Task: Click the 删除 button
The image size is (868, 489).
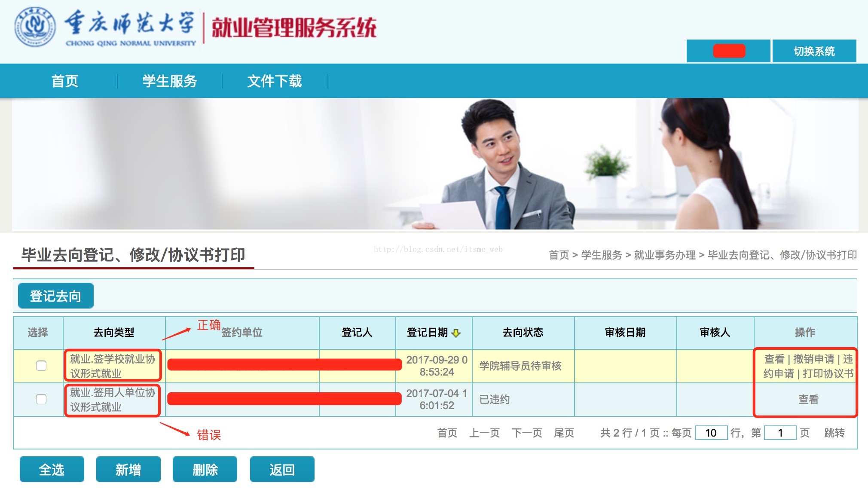Action: (205, 469)
